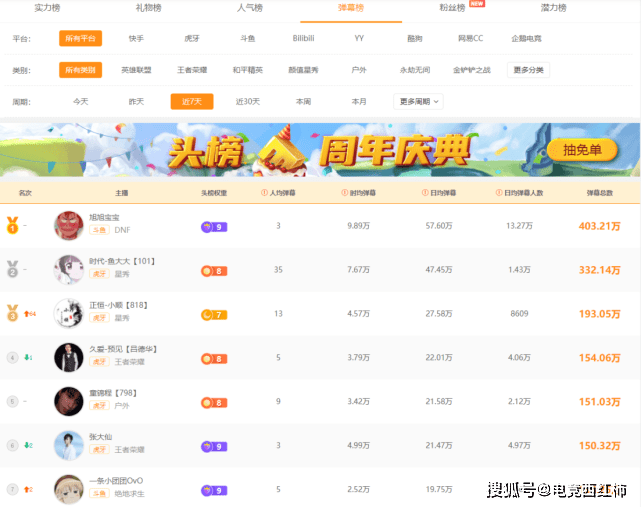The height and width of the screenshot is (507, 641).
Task: Filter the category by 金铲铲之战
Action: click(x=472, y=70)
